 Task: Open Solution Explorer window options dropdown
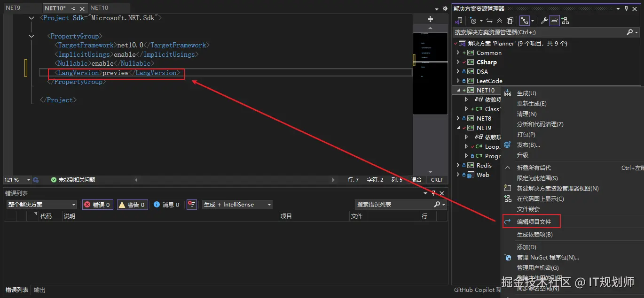tap(618, 8)
